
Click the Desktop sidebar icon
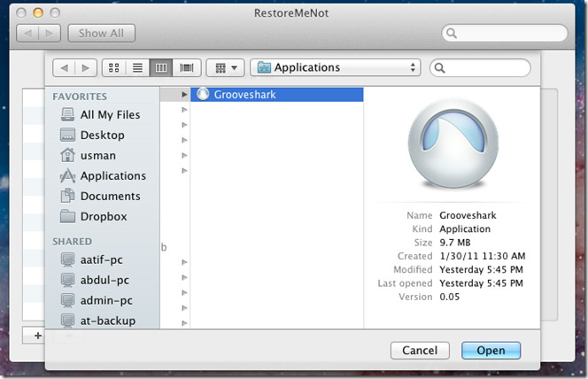coord(67,135)
